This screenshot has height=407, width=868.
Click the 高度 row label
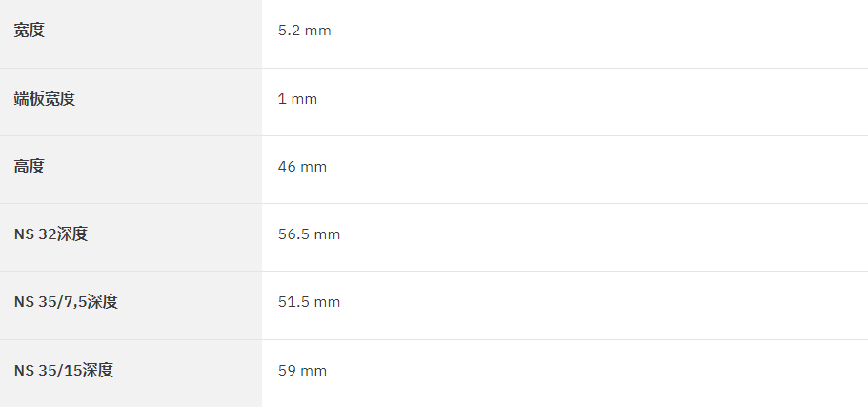[29, 166]
